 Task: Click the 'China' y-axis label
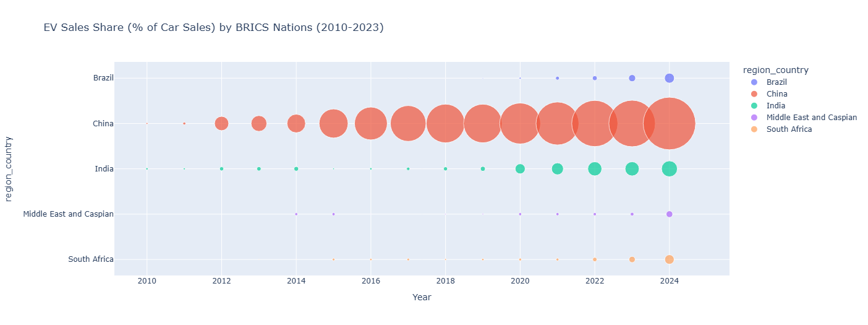coord(104,123)
